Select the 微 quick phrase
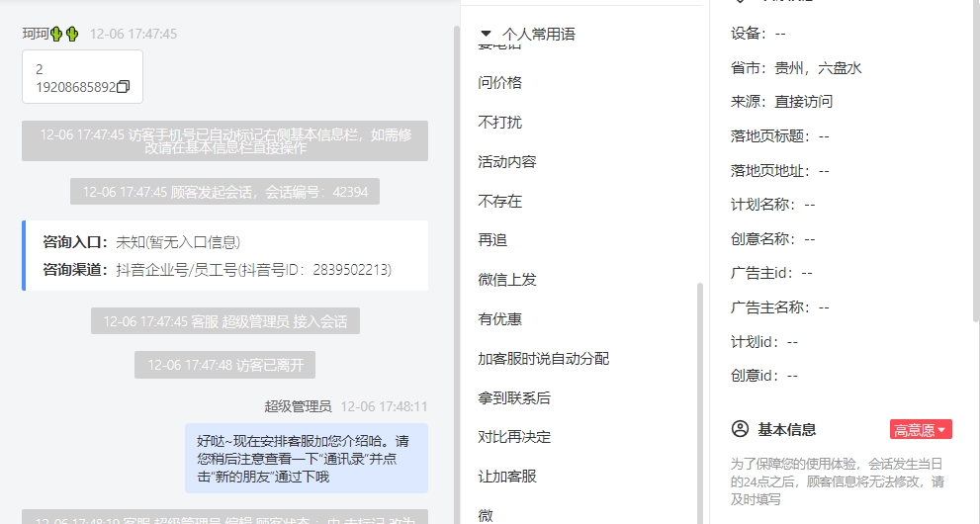Screen dimensions: 980x524 tap(486, 515)
